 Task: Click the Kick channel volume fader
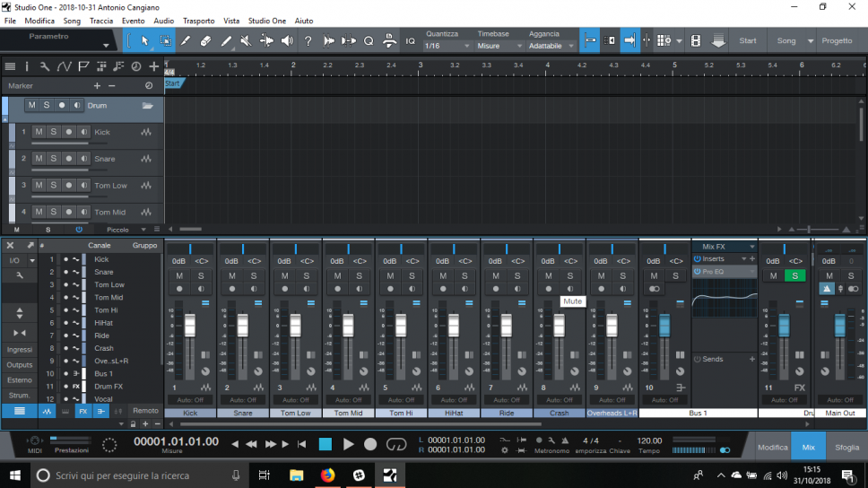(190, 324)
